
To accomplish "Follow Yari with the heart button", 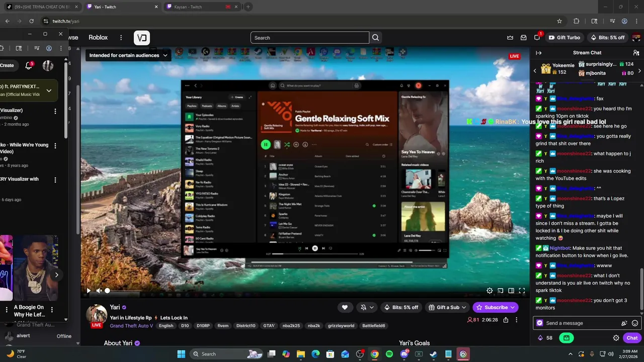I will 345,307.
